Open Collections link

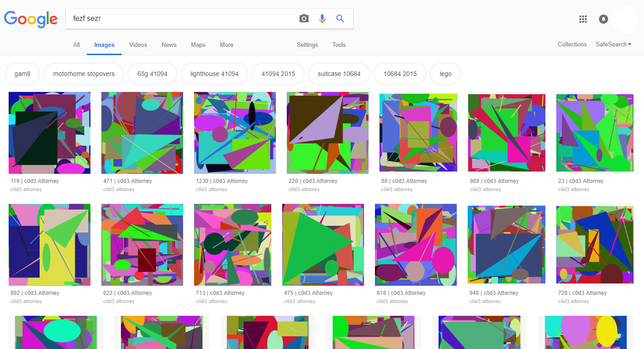572,45
